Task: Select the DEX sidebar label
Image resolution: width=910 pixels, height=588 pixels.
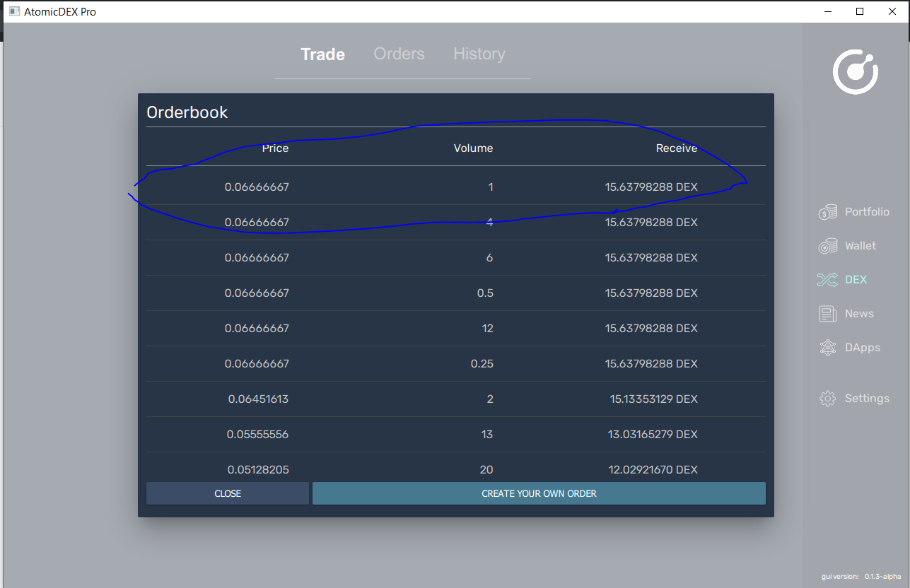Action: pyautogui.click(x=856, y=280)
